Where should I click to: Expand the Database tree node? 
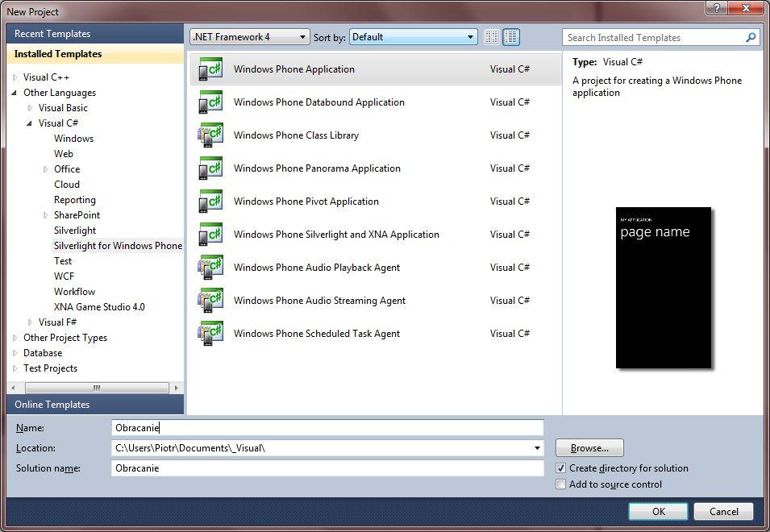coord(15,353)
